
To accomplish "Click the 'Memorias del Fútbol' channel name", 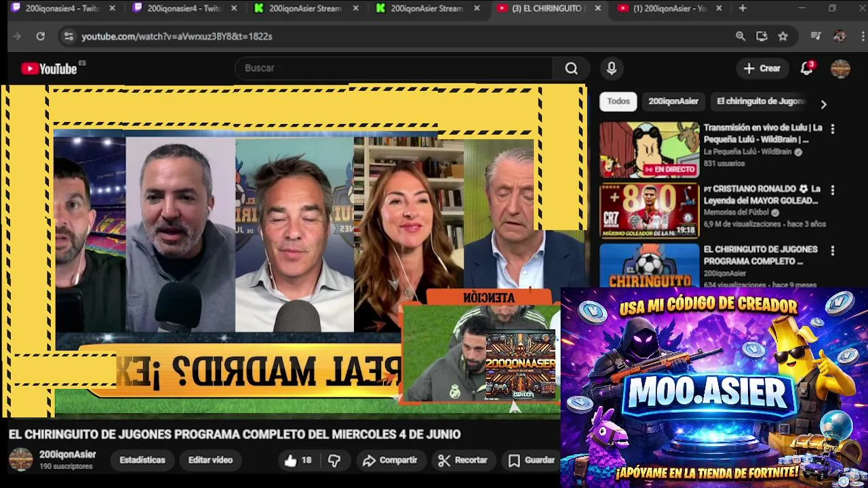I will click(x=738, y=213).
